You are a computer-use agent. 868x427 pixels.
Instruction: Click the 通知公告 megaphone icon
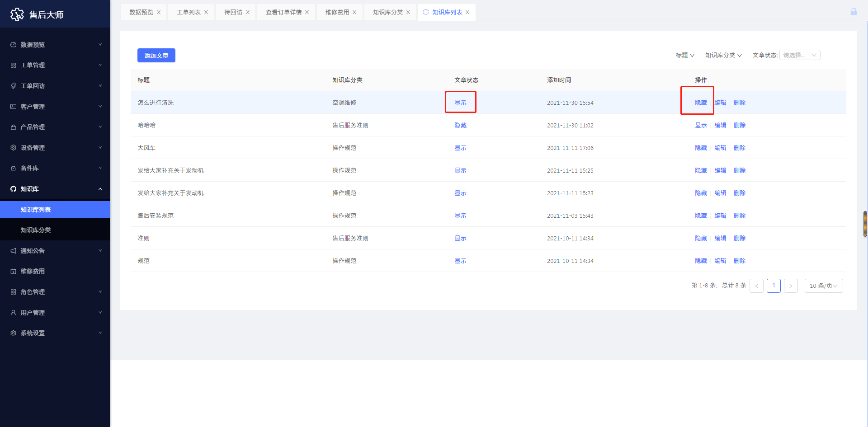click(13, 251)
